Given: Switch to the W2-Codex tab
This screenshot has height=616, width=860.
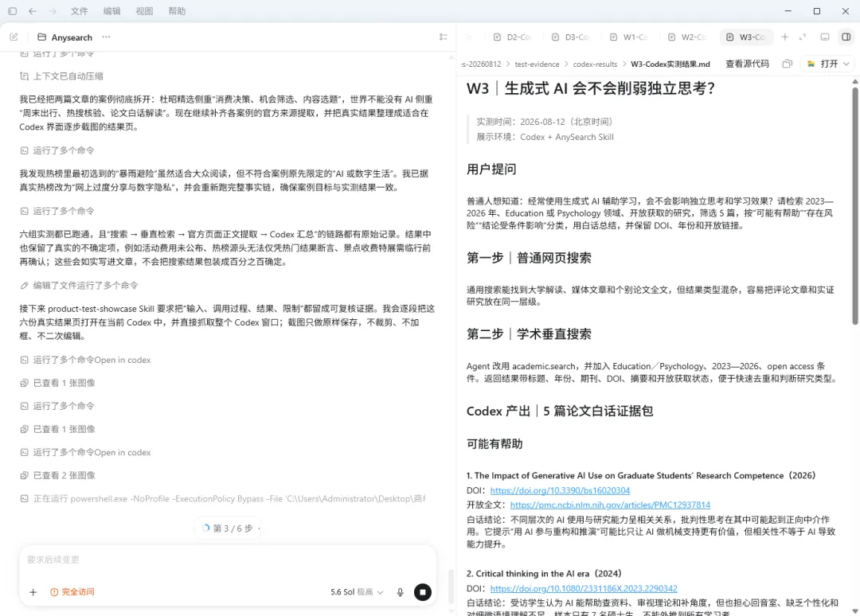Looking at the screenshot, I should click(x=687, y=37).
